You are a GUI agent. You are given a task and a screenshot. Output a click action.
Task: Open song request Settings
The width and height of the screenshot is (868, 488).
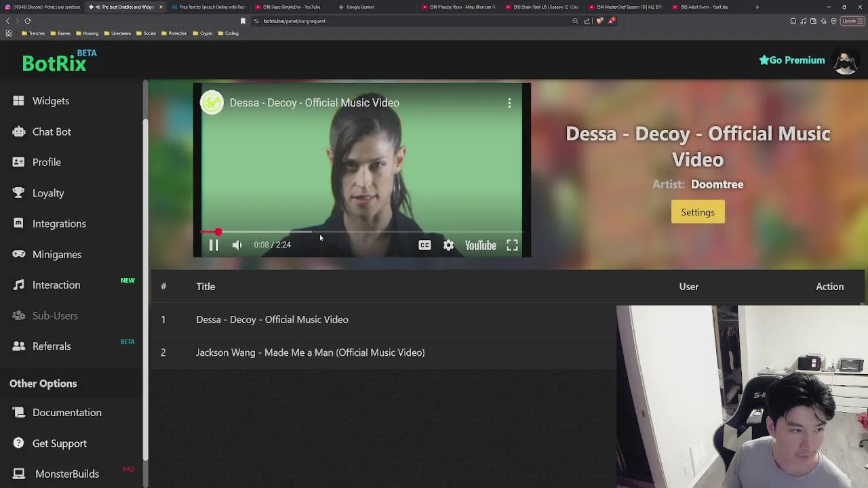[698, 212]
